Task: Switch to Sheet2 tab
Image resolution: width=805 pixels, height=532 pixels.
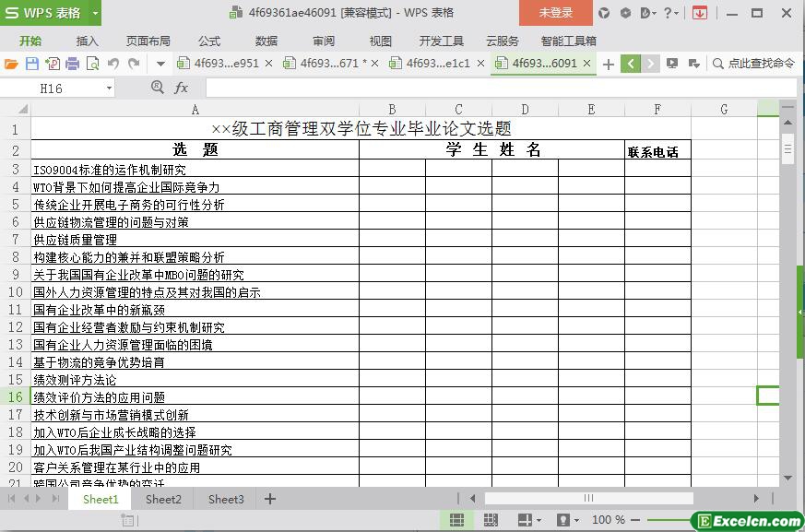Action: pyautogui.click(x=163, y=499)
